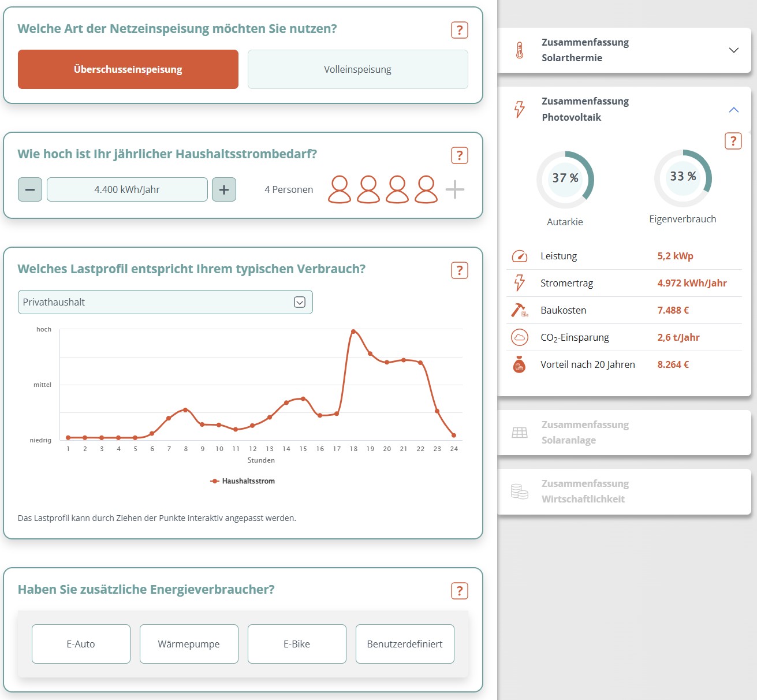Image resolution: width=757 pixels, height=700 pixels.
Task: Expand Zusammenfassung Solarthermie panel chevron
Action: (734, 50)
